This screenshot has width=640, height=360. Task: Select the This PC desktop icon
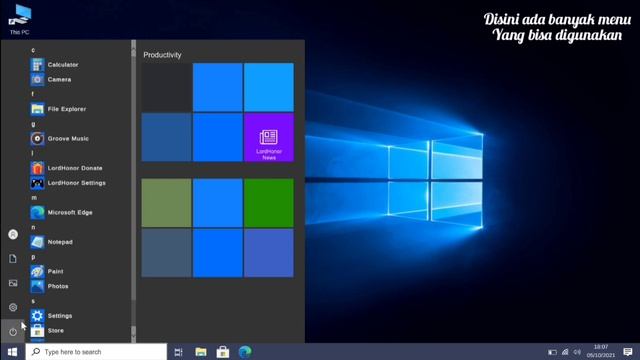(20, 19)
